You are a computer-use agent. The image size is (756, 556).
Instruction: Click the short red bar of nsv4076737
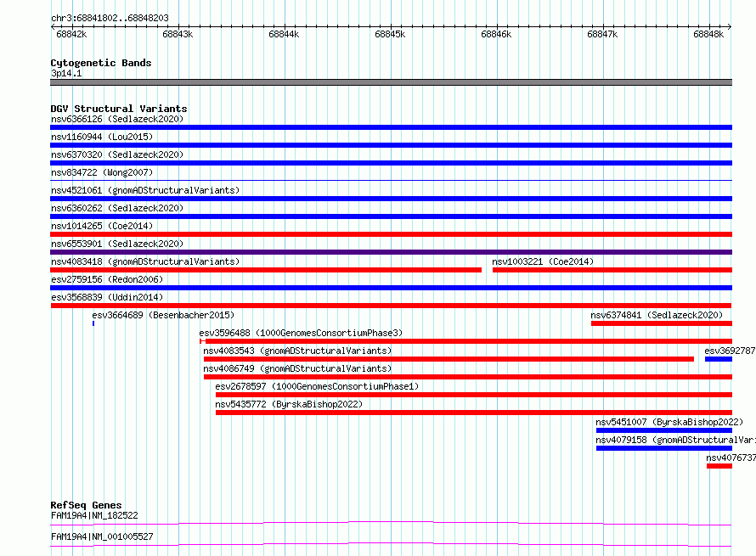point(719,466)
